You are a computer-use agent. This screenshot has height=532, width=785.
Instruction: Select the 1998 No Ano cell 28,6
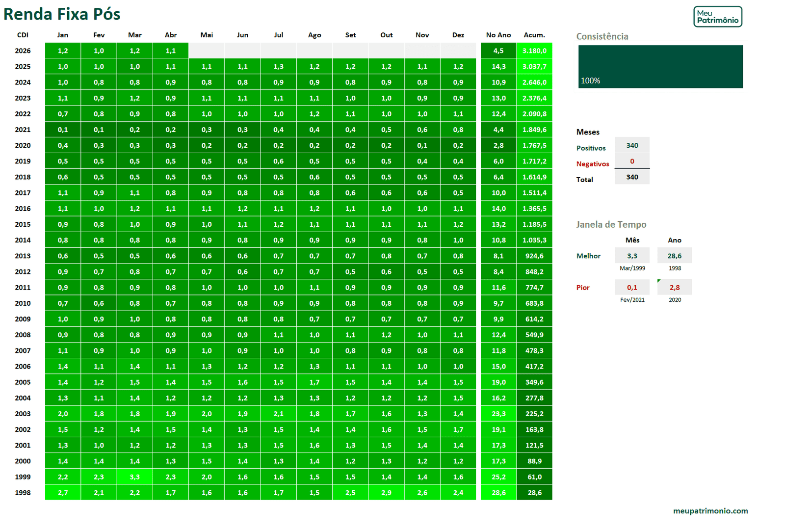[498, 492]
